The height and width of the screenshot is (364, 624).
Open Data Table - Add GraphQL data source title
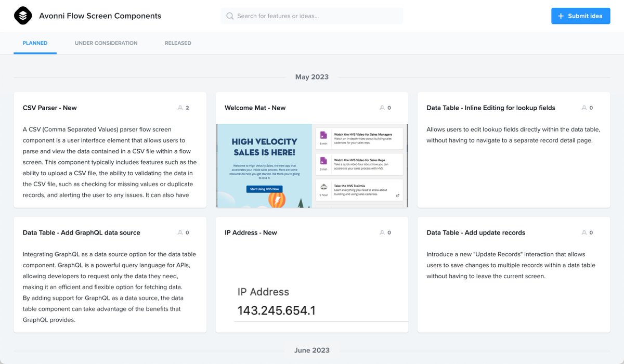(82, 233)
